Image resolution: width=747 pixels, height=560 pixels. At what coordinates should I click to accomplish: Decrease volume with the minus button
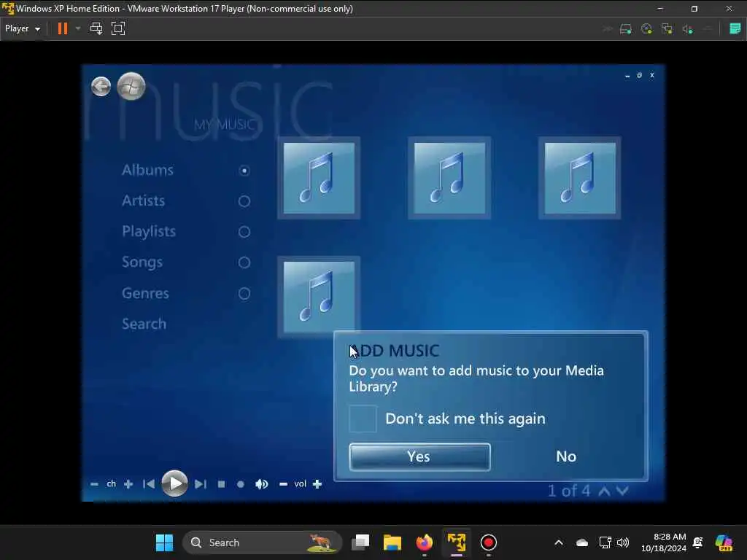pyautogui.click(x=283, y=484)
